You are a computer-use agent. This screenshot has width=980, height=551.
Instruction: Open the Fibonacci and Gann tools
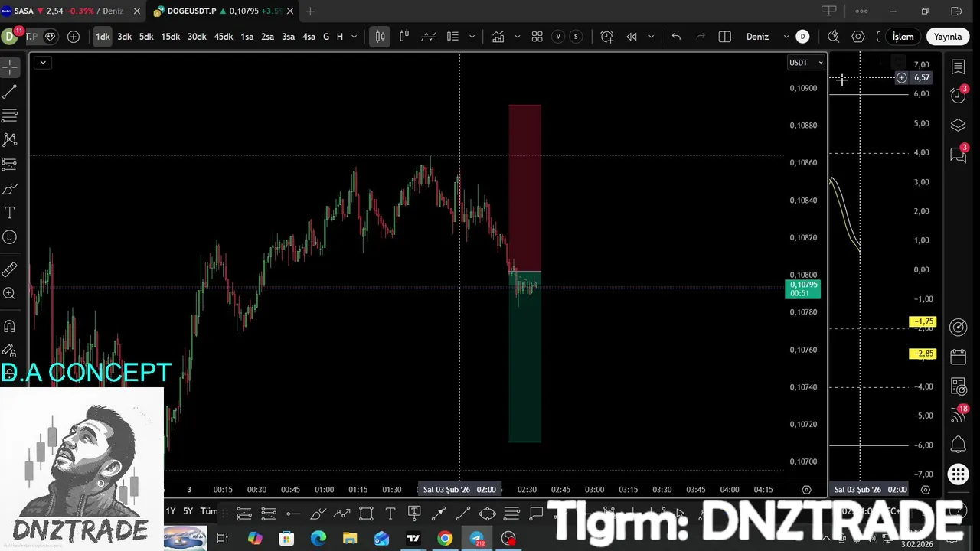tap(10, 116)
